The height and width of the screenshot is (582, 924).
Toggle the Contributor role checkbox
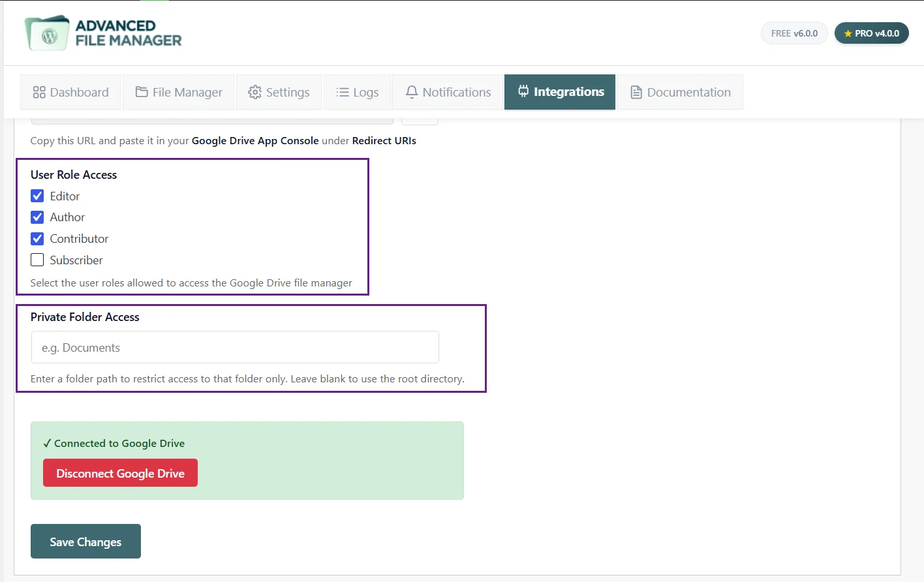37,239
